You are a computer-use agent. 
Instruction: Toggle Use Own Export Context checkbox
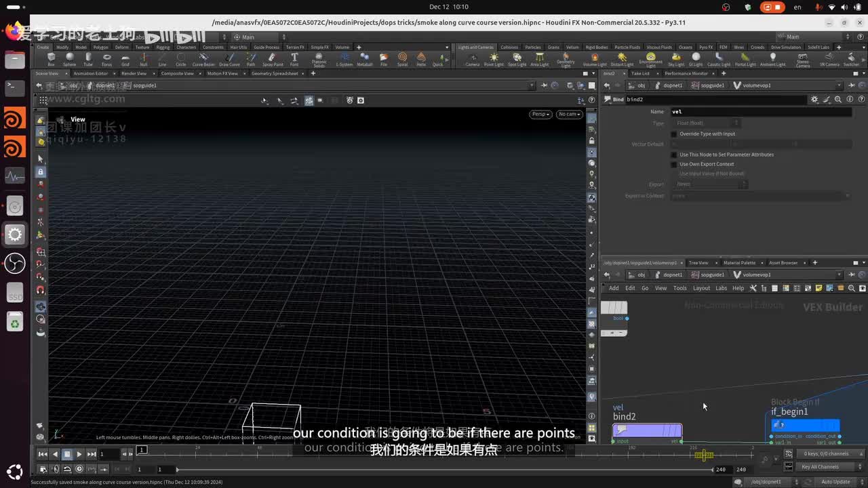coord(674,164)
